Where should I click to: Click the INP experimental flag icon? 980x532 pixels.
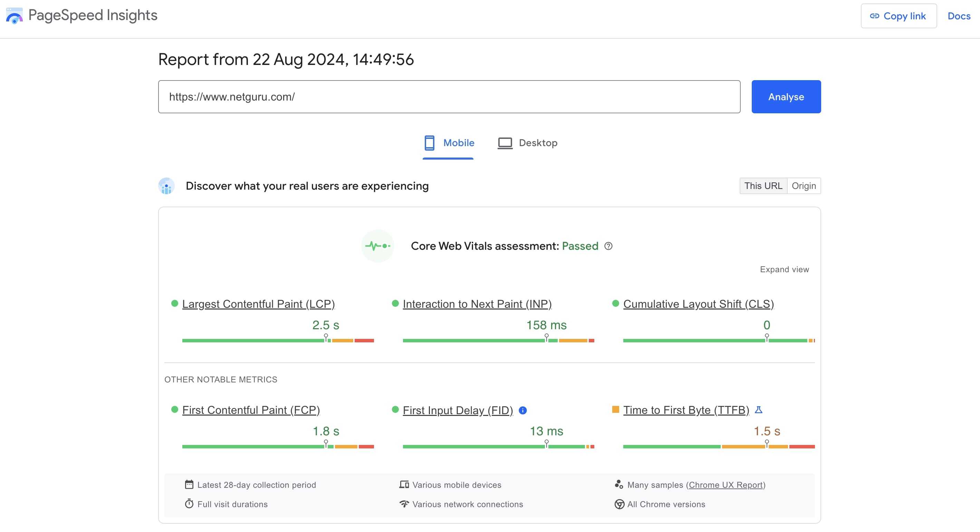point(758,410)
